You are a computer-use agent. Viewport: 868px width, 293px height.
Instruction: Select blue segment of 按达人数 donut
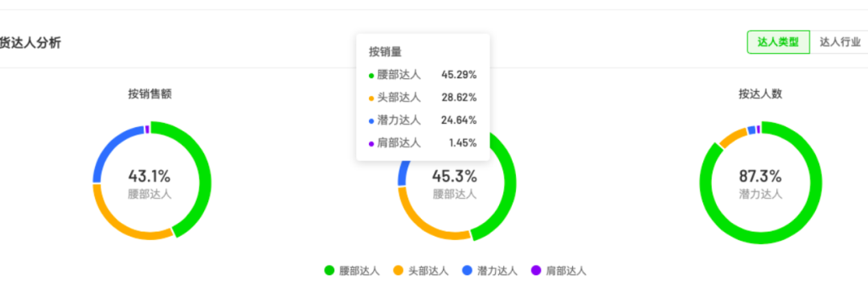coord(751,130)
